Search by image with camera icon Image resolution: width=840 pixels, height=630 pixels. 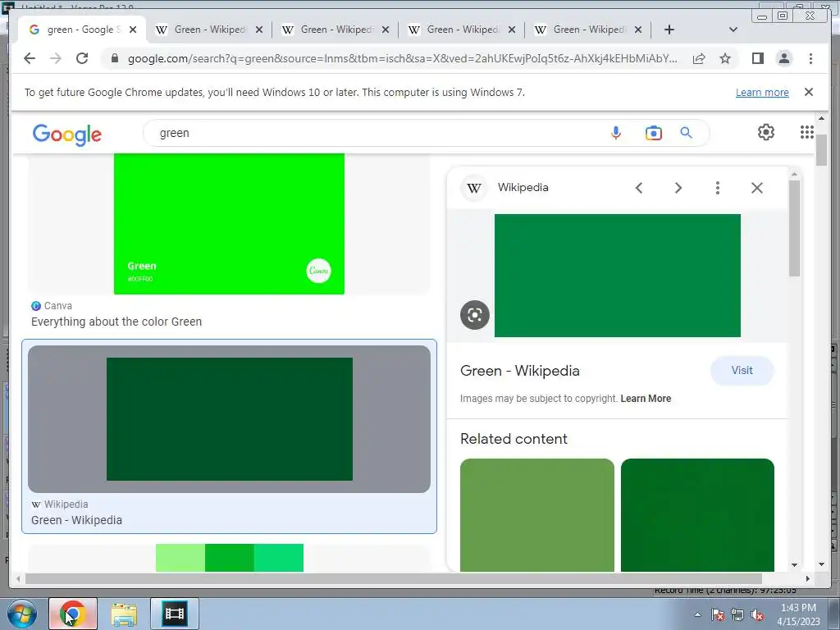[654, 133]
